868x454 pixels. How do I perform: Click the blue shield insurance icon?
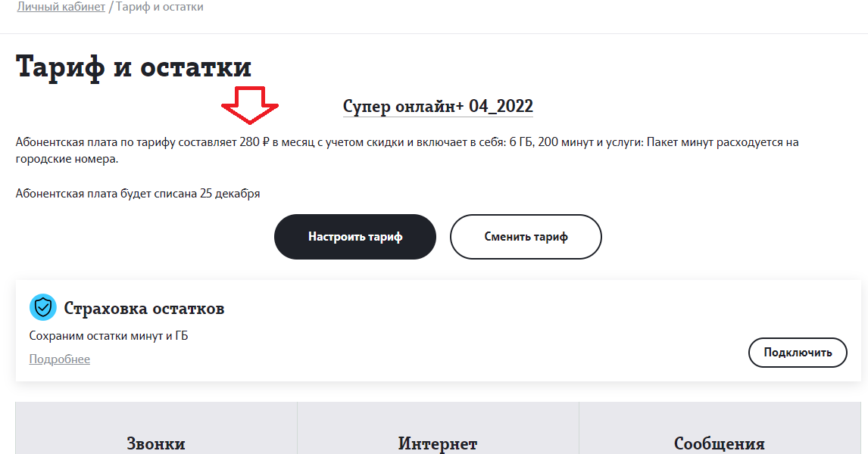click(42, 307)
